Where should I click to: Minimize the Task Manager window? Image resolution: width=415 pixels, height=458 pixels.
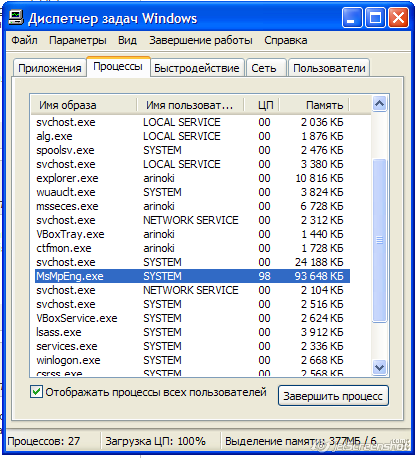[x=352, y=18]
